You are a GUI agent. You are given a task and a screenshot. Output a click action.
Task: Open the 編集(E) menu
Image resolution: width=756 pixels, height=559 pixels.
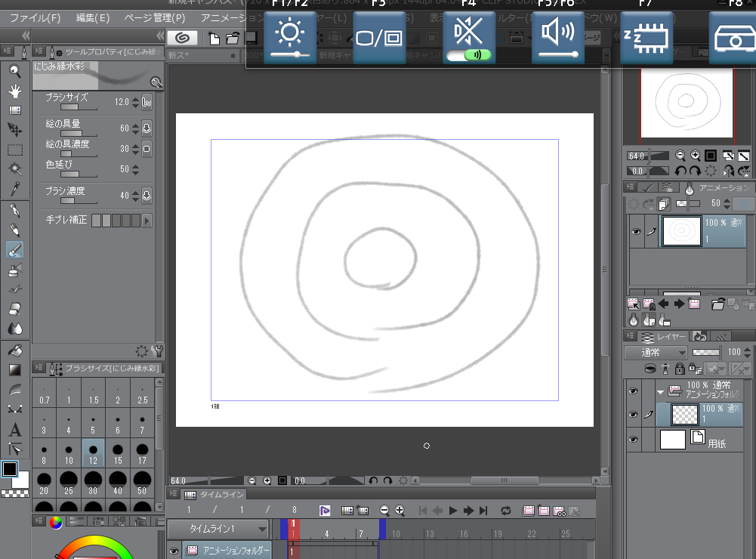pos(93,17)
